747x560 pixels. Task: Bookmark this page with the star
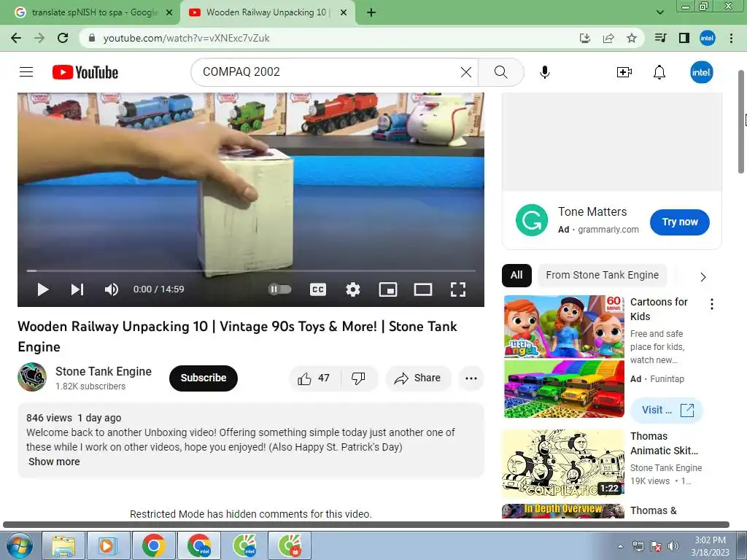pos(632,38)
